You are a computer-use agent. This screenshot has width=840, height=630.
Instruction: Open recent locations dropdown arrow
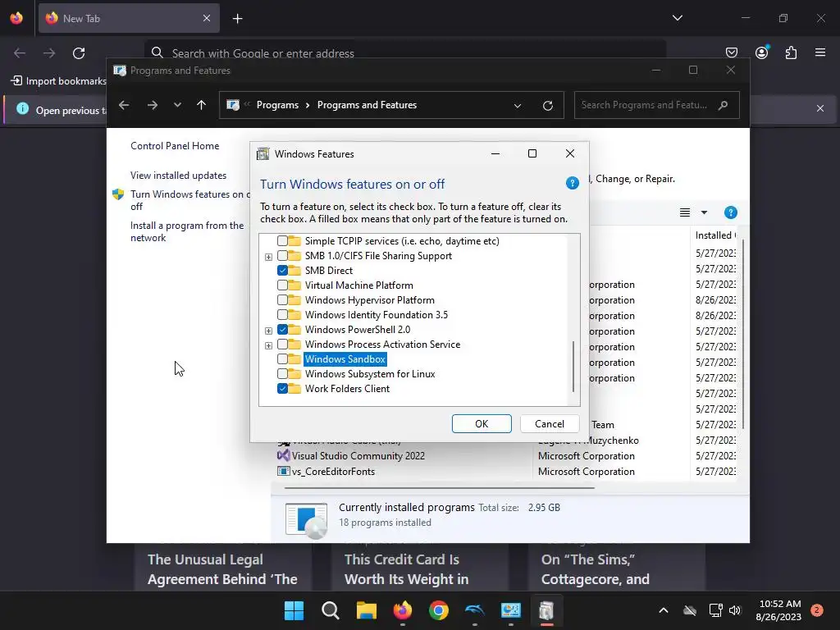tap(177, 105)
